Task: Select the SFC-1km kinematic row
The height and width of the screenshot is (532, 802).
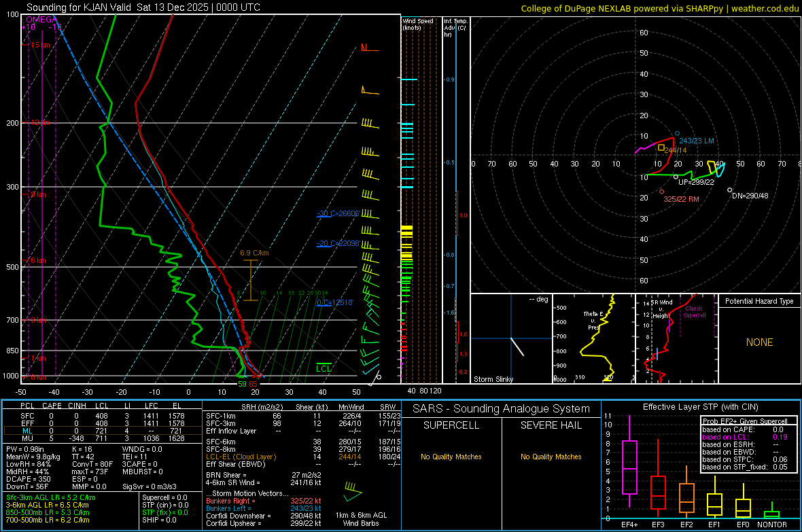Action: (x=303, y=416)
